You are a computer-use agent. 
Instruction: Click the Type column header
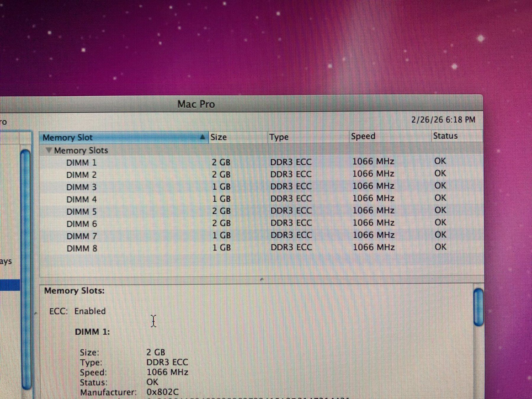click(x=308, y=137)
